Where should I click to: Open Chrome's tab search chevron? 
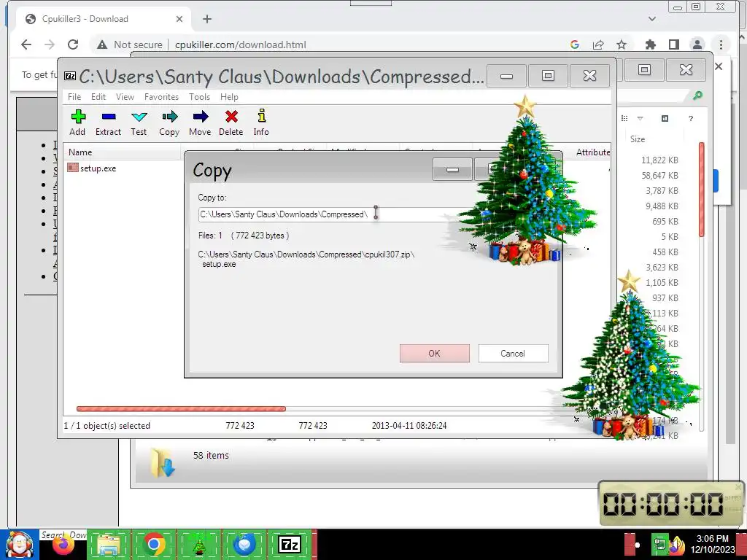652,19
